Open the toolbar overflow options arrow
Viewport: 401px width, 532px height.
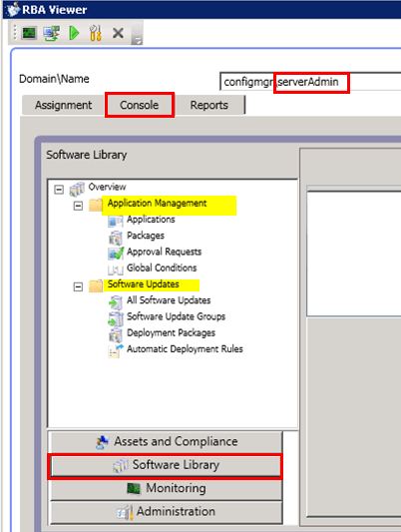(x=137, y=33)
